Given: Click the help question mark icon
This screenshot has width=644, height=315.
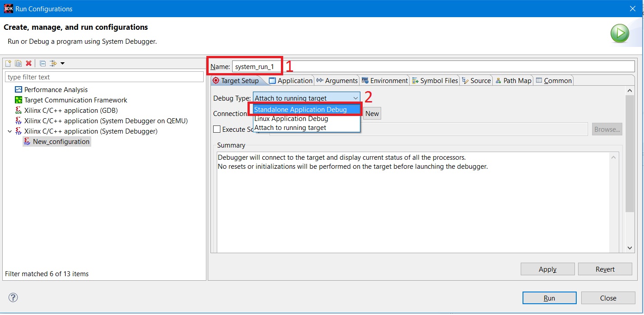Looking at the screenshot, I should click(x=14, y=297).
